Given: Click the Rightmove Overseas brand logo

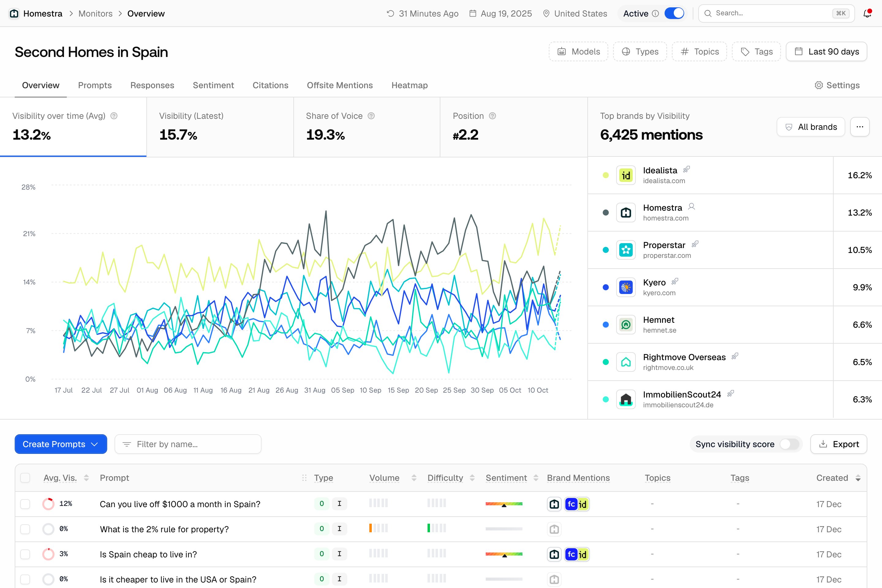Looking at the screenshot, I should (x=625, y=362).
